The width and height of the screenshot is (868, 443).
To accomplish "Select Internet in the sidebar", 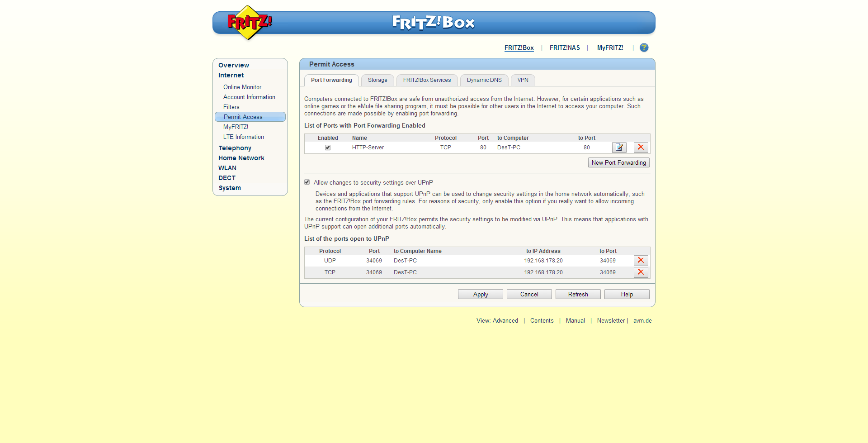I will click(x=231, y=75).
